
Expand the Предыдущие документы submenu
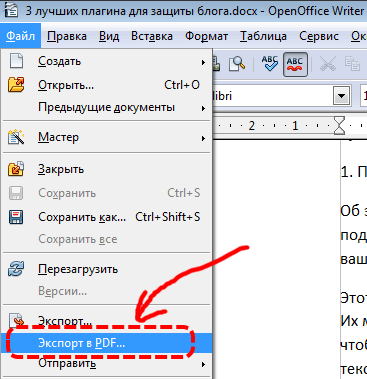pos(107,108)
